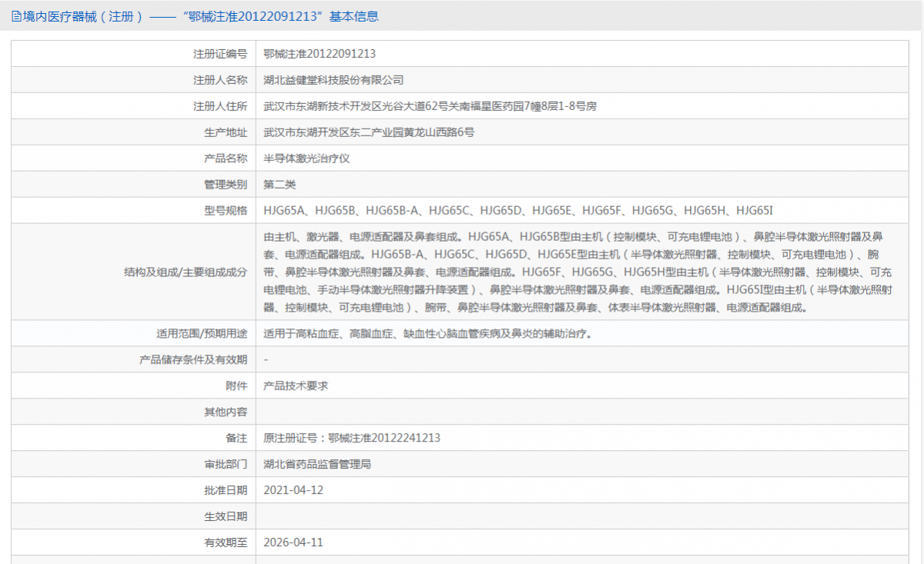
Task: Select the label 生产地址
Action: pos(225,132)
